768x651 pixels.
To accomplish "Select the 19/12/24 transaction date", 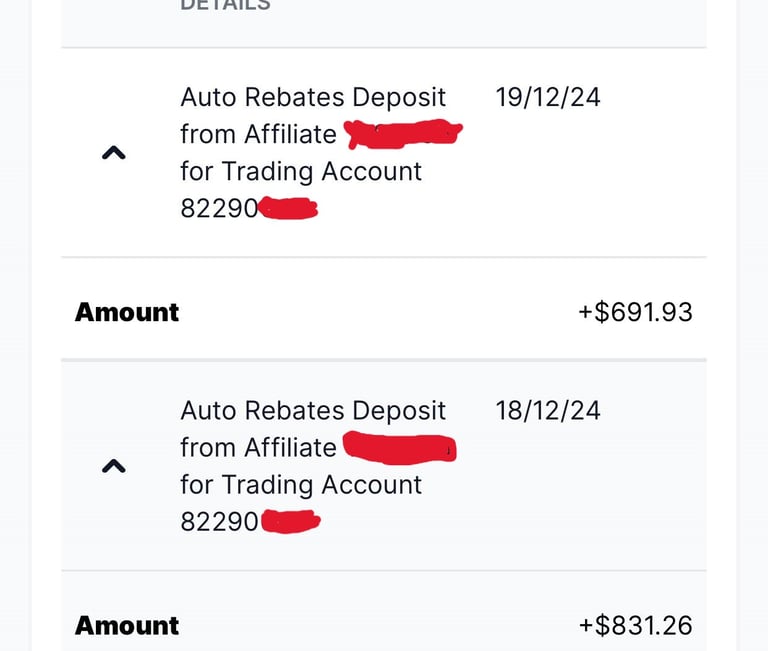I will coord(548,98).
